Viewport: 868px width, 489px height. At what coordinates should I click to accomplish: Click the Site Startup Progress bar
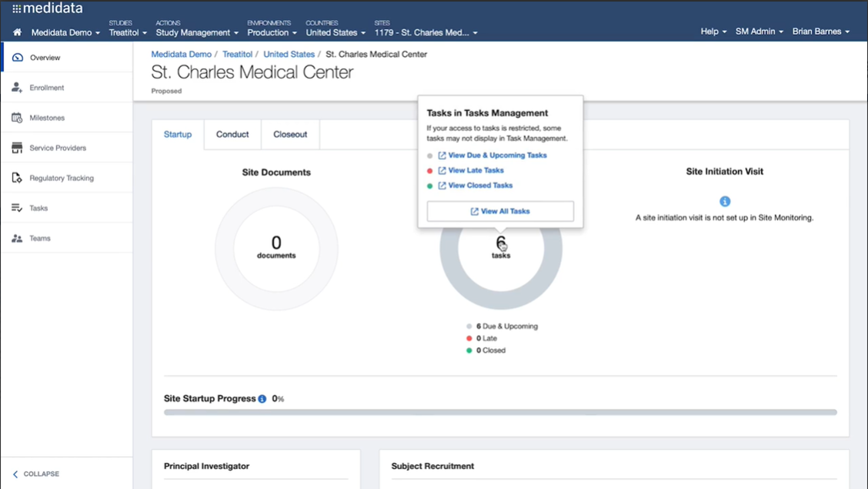tap(500, 413)
